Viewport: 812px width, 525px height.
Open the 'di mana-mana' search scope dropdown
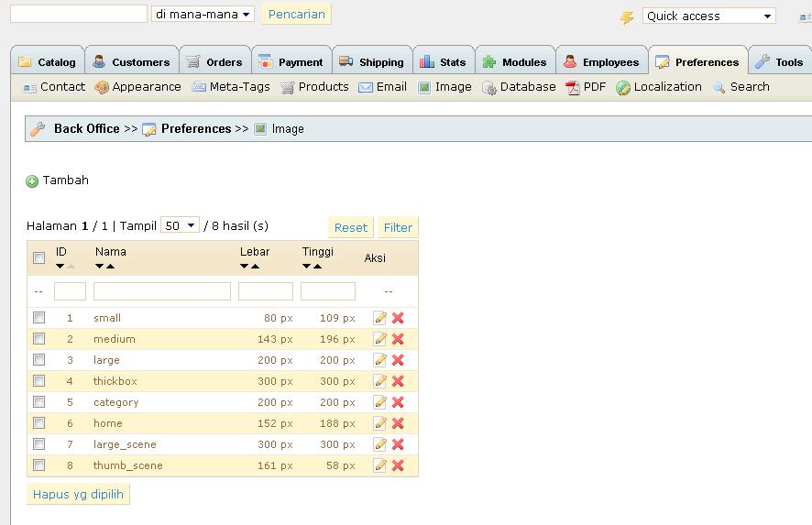click(x=203, y=14)
